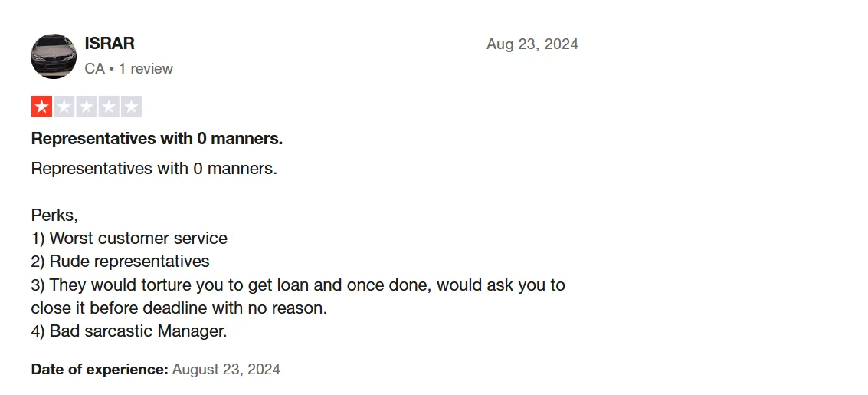The height and width of the screenshot is (395, 868).
Task: Click the August 23, 2024 experience date
Action: [227, 370]
